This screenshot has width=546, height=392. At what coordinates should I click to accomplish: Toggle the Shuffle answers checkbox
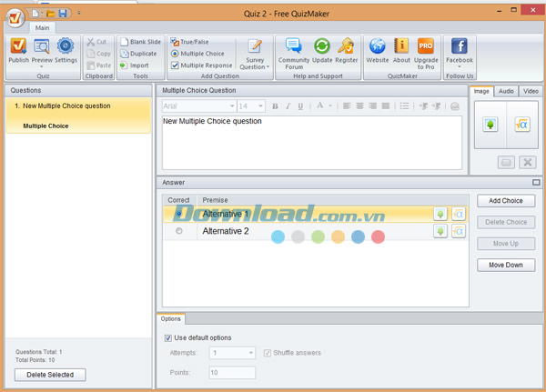[x=267, y=353]
